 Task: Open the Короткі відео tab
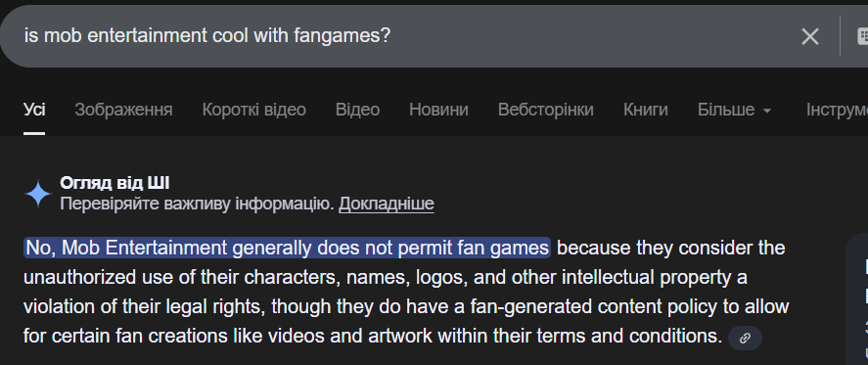point(254,110)
